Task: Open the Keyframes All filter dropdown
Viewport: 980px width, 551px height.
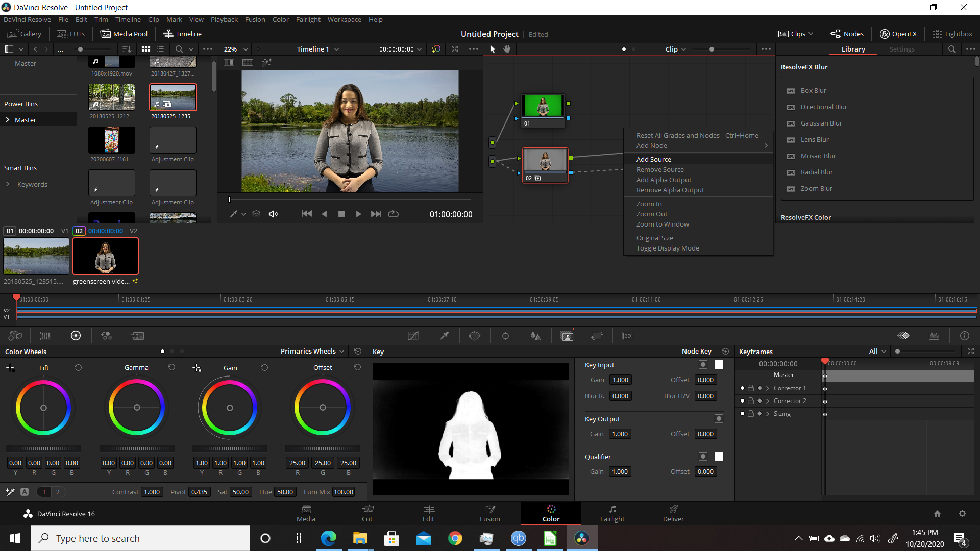Action: tap(877, 352)
